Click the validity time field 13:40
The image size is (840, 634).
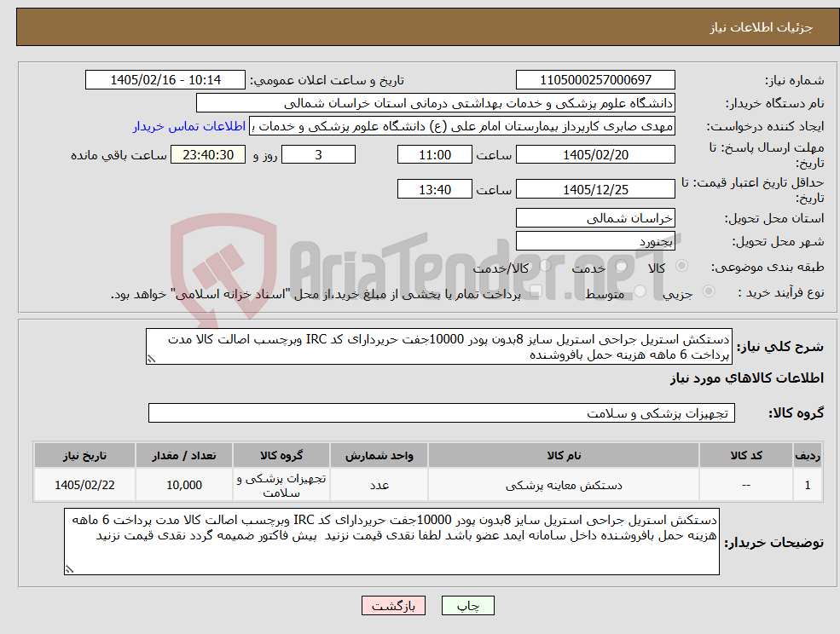pos(434,189)
